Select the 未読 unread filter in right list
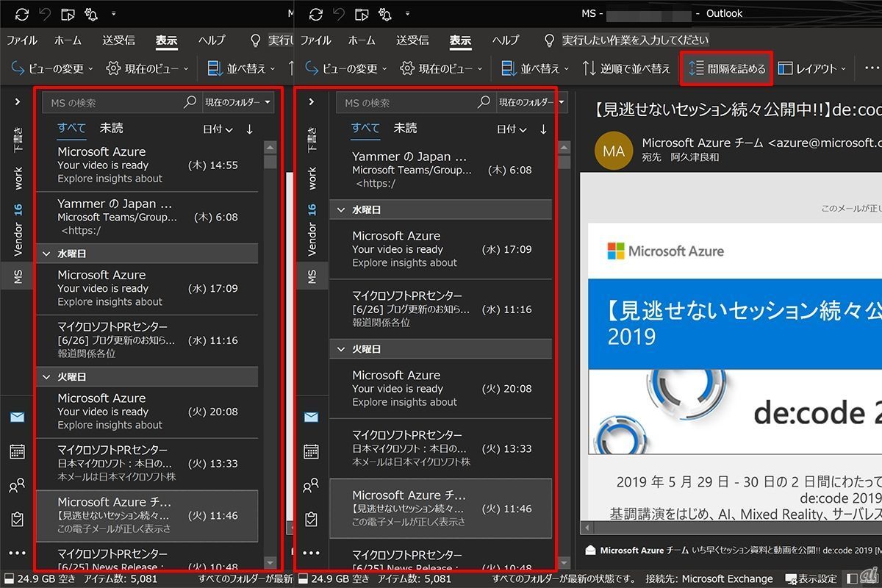The image size is (882, 588). 405,128
